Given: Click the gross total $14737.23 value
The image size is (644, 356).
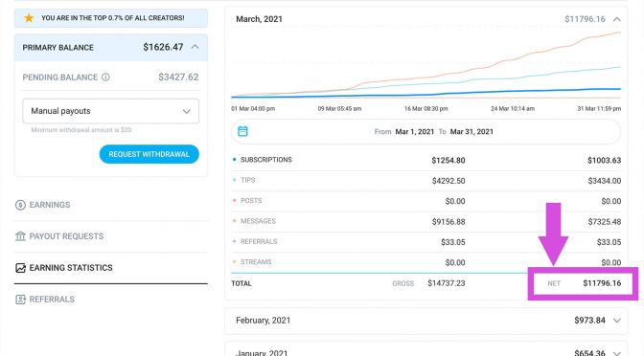Looking at the screenshot, I should coord(447,283).
